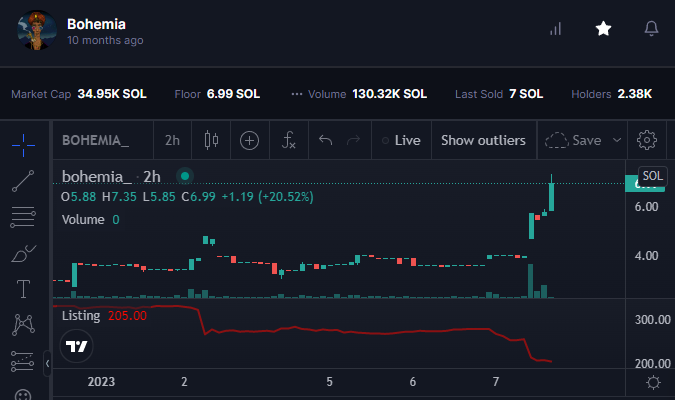Click the Floor 6.99 SOL value
This screenshot has width=675, height=400.
pyautogui.click(x=233, y=94)
